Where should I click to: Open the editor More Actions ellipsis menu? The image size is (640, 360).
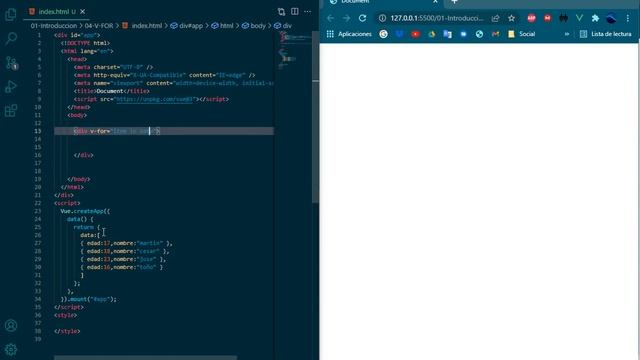(x=307, y=12)
